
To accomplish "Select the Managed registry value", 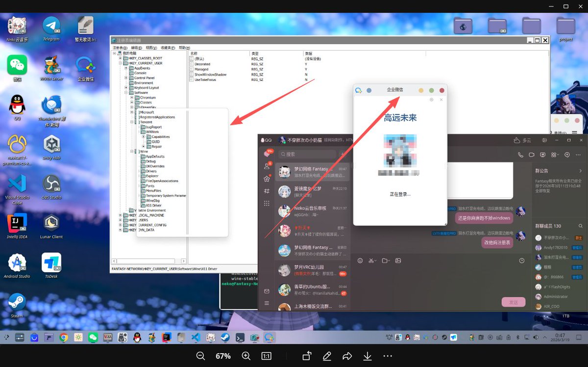I will pyautogui.click(x=201, y=69).
